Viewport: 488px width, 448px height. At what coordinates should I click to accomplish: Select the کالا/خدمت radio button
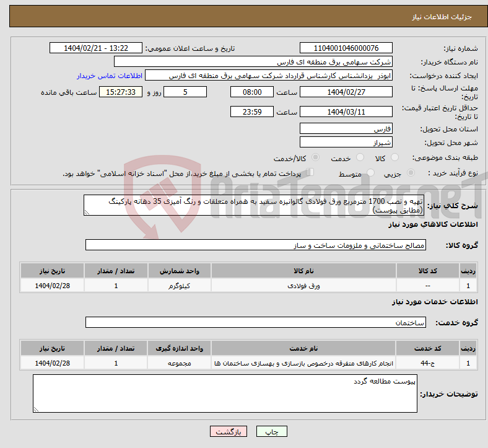315,157
